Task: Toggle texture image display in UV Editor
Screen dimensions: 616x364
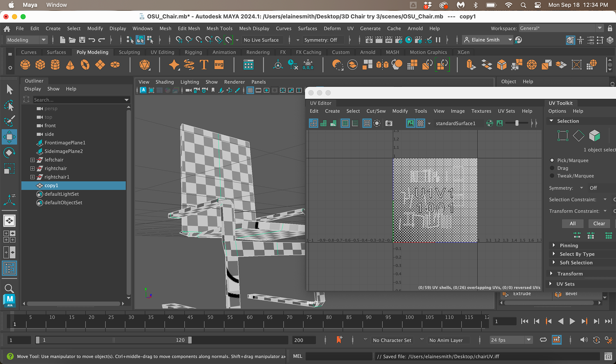Action: click(x=410, y=123)
